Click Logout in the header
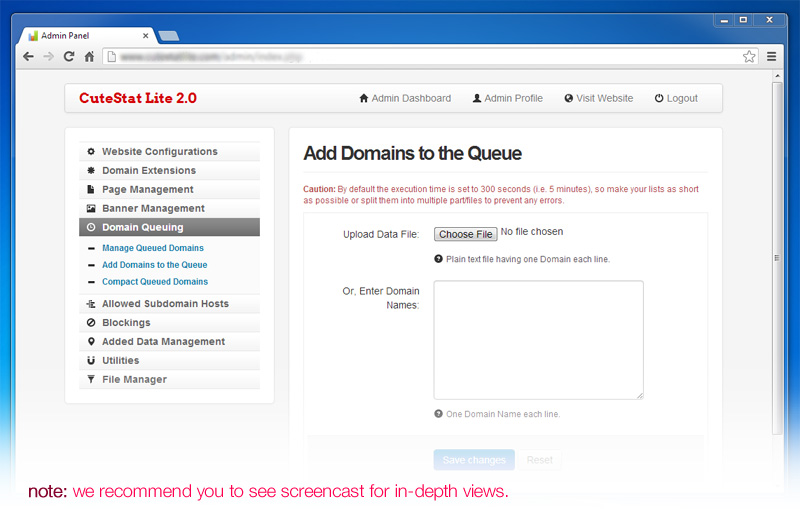Screen dimensions: 800x509 [676, 98]
